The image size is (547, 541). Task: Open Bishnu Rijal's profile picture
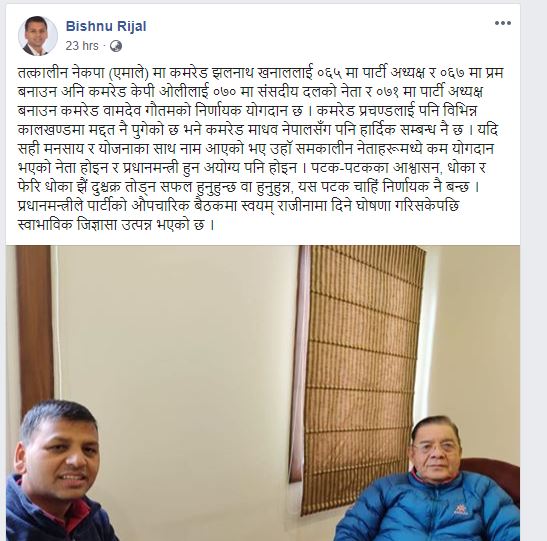[x=38, y=36]
